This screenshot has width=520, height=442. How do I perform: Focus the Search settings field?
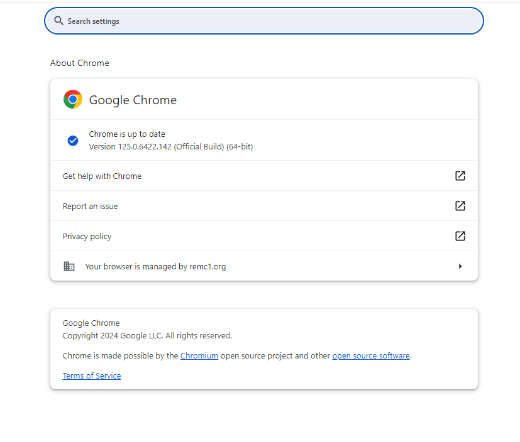[264, 21]
